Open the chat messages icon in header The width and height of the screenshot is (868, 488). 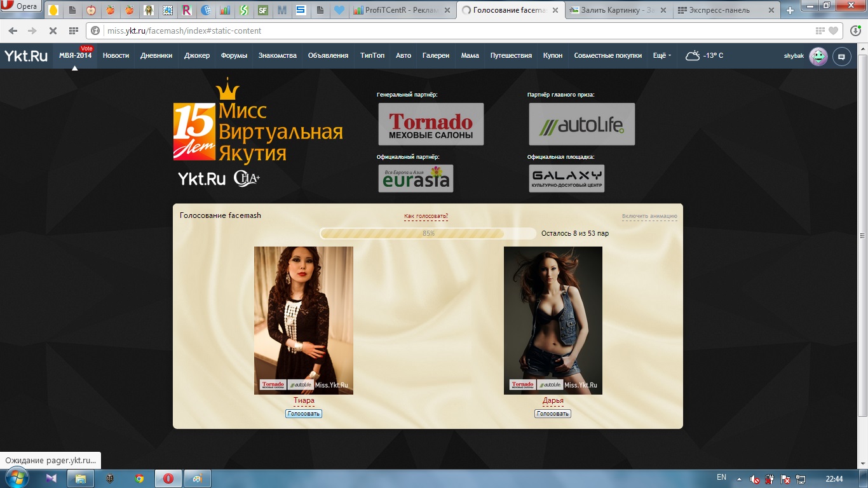842,57
